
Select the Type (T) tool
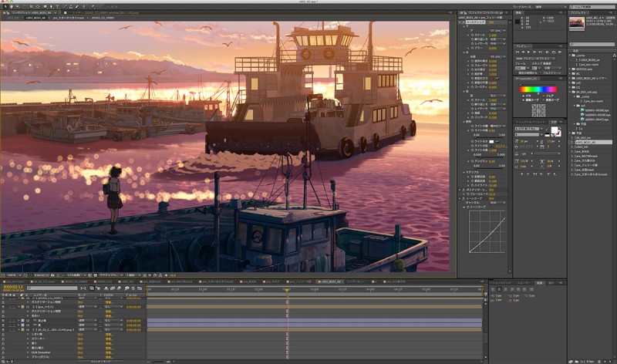pyautogui.click(x=57, y=7)
